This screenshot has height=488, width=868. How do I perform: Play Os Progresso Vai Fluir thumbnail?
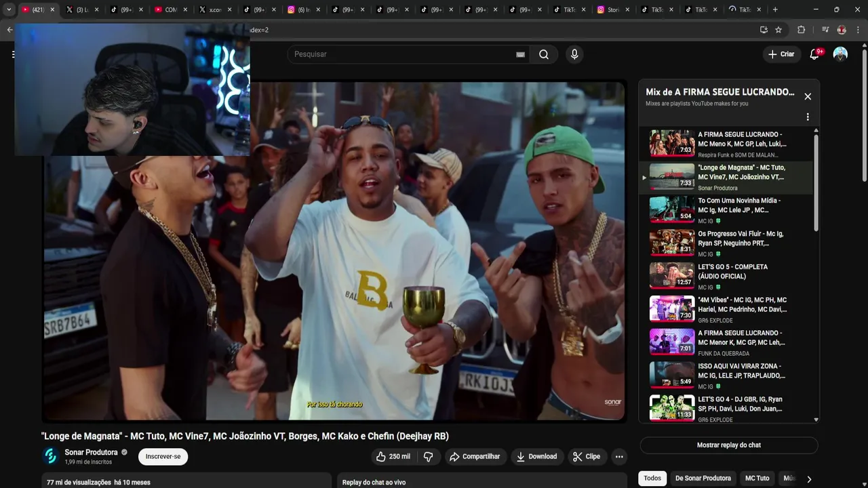pyautogui.click(x=672, y=243)
